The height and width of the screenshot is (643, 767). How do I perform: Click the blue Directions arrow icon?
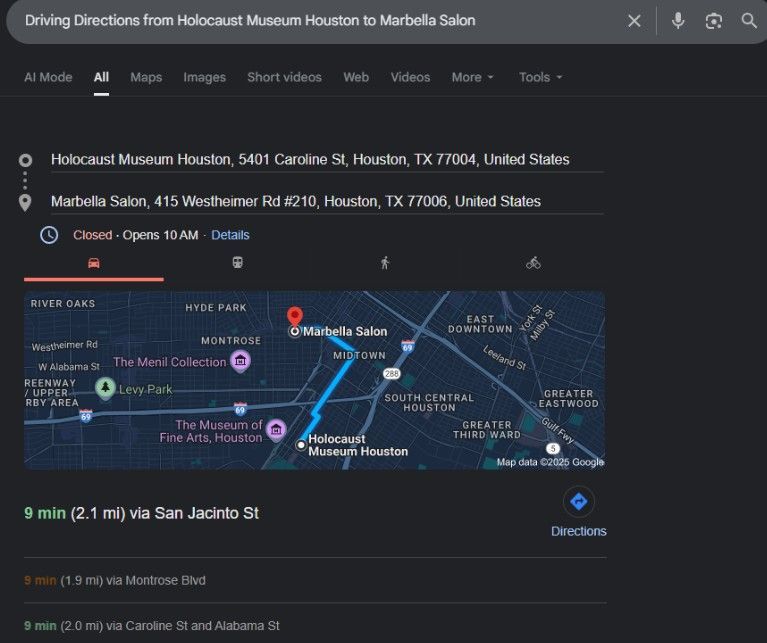pyautogui.click(x=579, y=502)
